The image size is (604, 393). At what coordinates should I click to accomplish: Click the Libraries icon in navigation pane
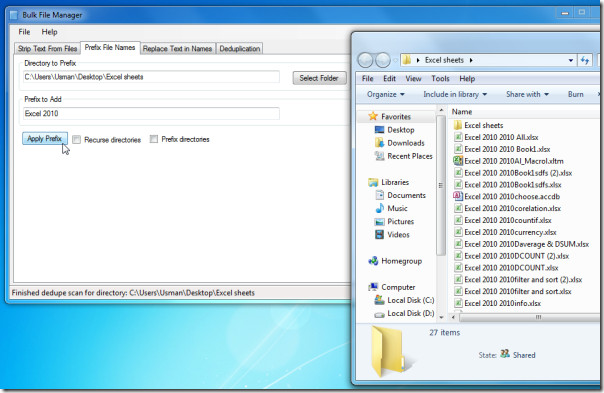pyautogui.click(x=373, y=182)
